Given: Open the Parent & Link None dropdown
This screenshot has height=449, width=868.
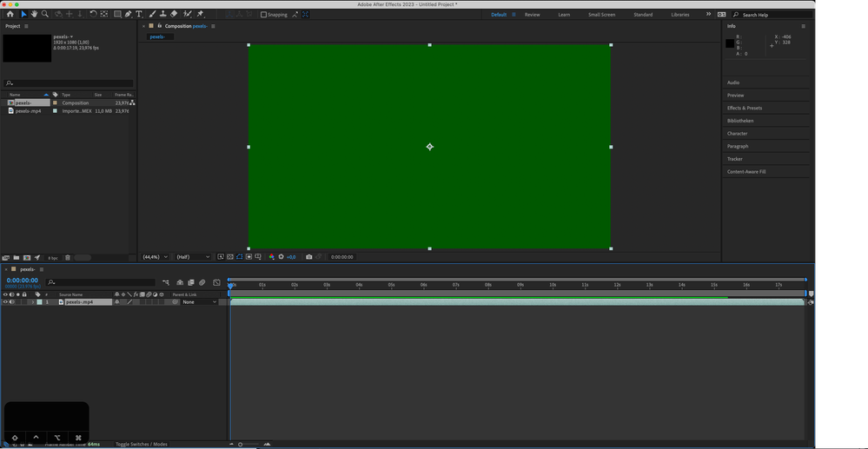Looking at the screenshot, I should coord(200,302).
